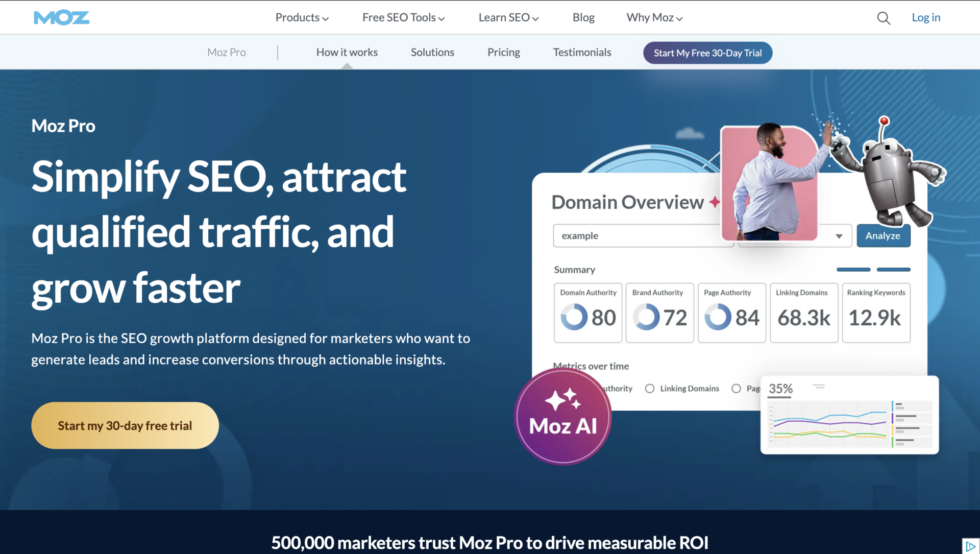Open the dropdown arrow beside Analyze
Viewport: 980px width, 554px height.
(x=839, y=236)
